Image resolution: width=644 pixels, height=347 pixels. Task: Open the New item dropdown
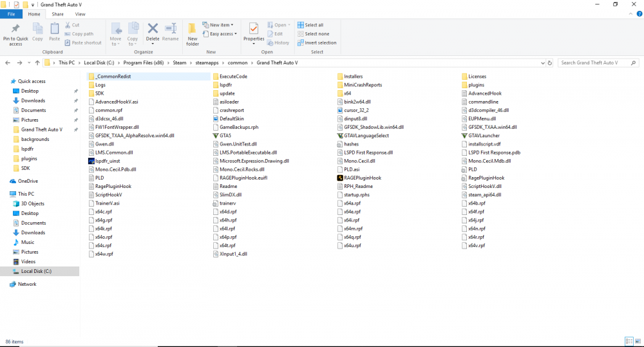(x=218, y=25)
